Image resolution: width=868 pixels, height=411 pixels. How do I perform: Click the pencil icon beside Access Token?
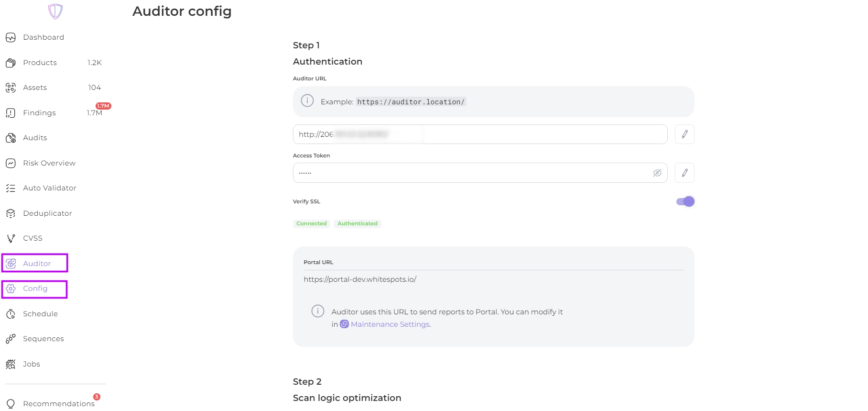(684, 173)
